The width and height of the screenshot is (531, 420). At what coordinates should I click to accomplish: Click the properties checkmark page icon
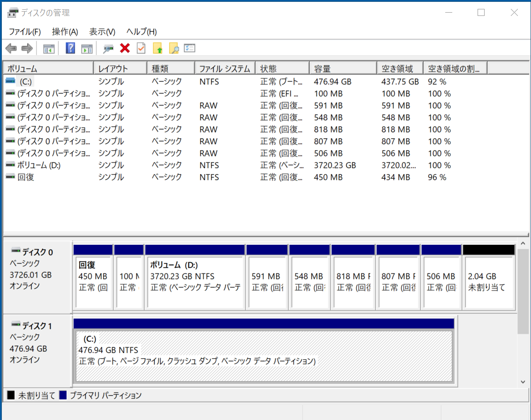[x=141, y=48]
